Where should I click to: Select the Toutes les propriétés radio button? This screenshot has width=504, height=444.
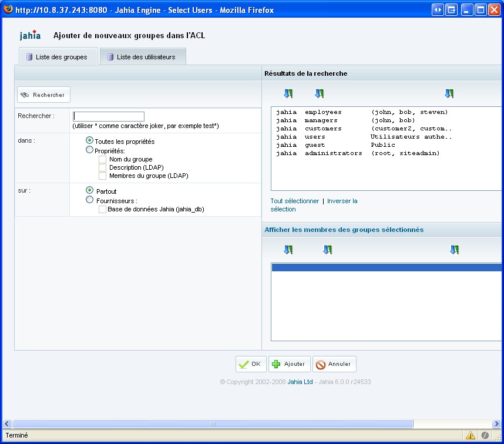(89, 140)
